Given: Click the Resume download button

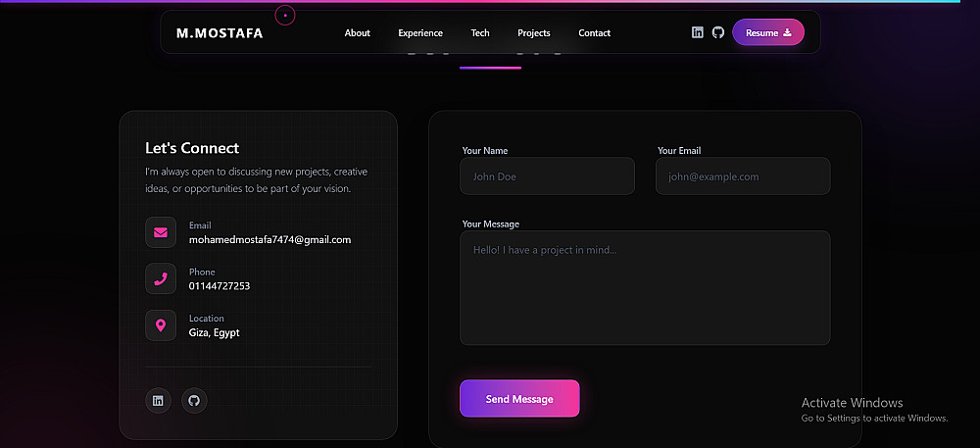Looking at the screenshot, I should 768,32.
